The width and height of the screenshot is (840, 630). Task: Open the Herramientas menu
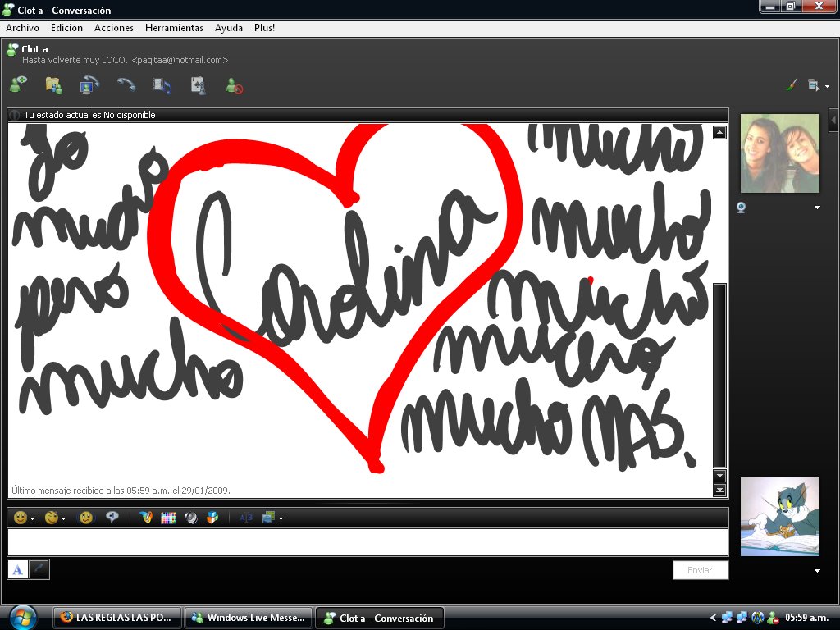(174, 28)
